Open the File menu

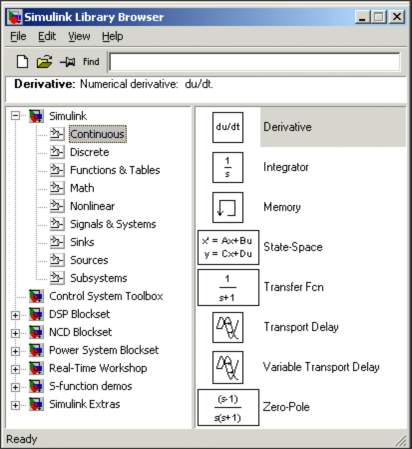(x=18, y=36)
